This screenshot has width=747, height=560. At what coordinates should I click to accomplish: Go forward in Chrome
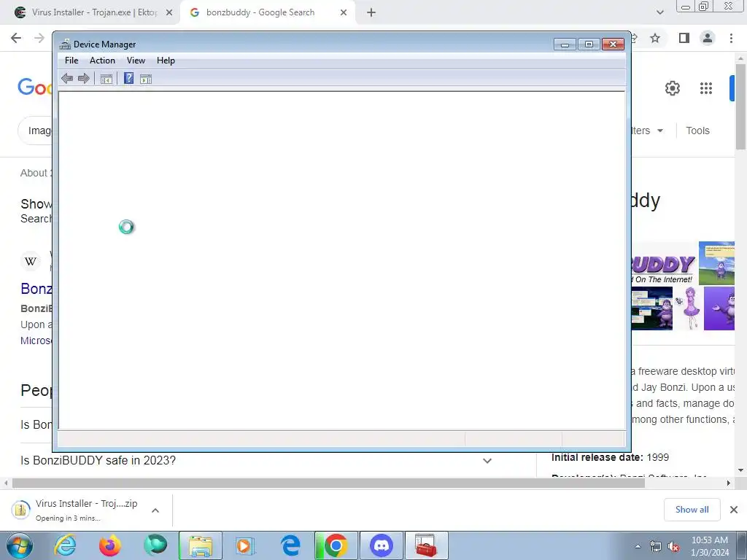(x=39, y=38)
